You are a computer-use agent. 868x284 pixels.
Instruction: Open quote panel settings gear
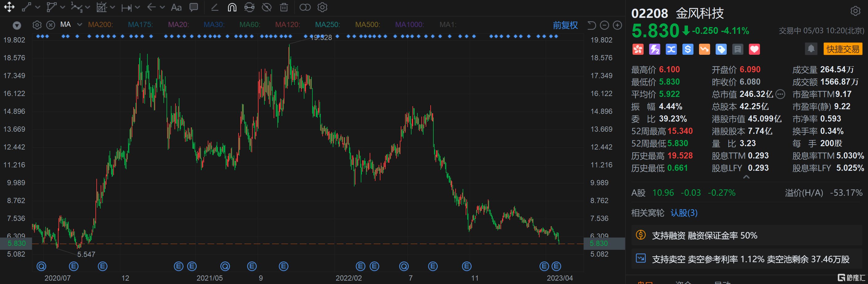click(x=855, y=11)
